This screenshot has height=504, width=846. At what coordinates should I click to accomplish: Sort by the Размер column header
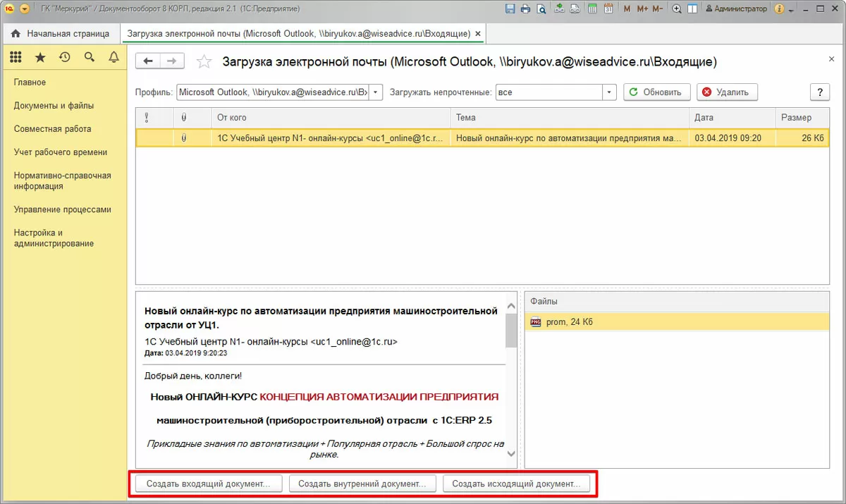(802, 118)
